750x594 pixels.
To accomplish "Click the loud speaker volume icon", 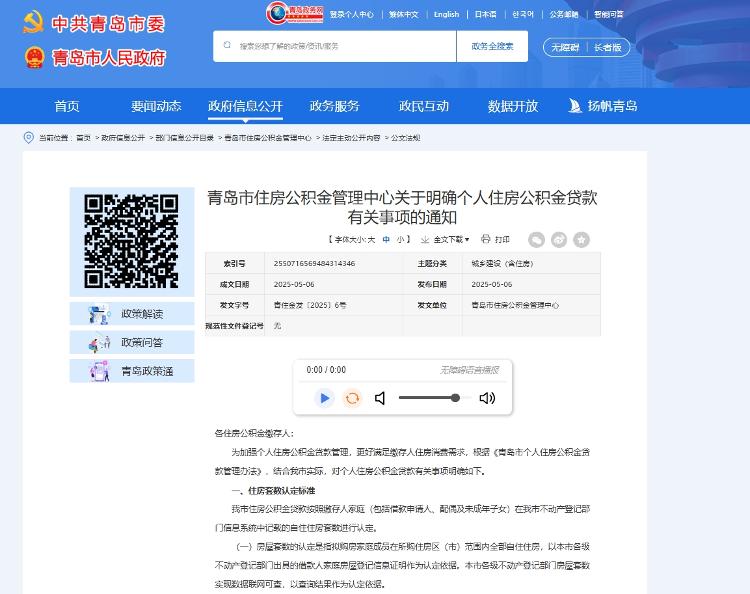I will (487, 398).
